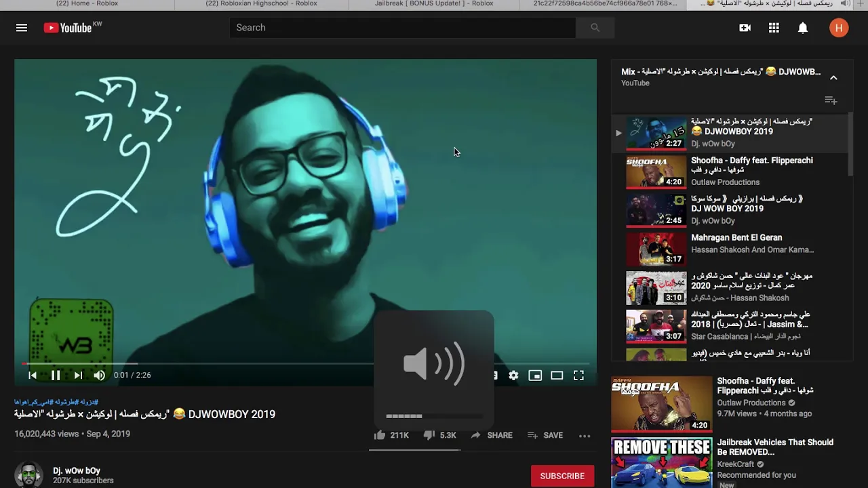Image resolution: width=868 pixels, height=488 pixels.
Task: Open the account avatar H menu
Action: coord(839,28)
